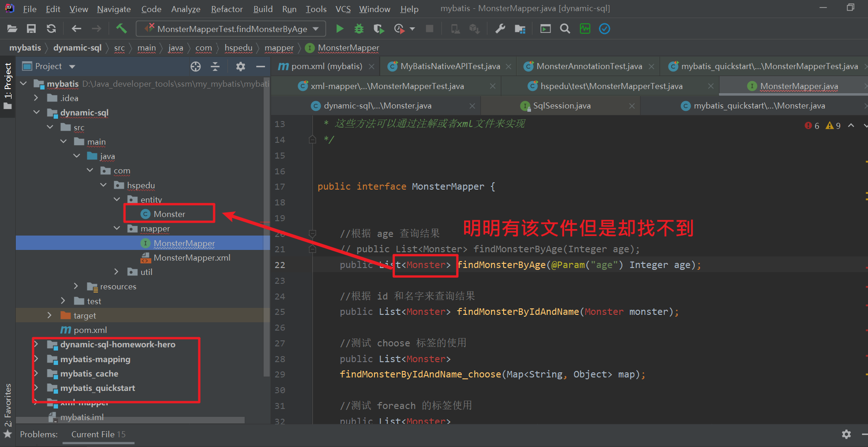868x447 pixels.
Task: Click the error count indicator showing 6
Action: coord(812,126)
